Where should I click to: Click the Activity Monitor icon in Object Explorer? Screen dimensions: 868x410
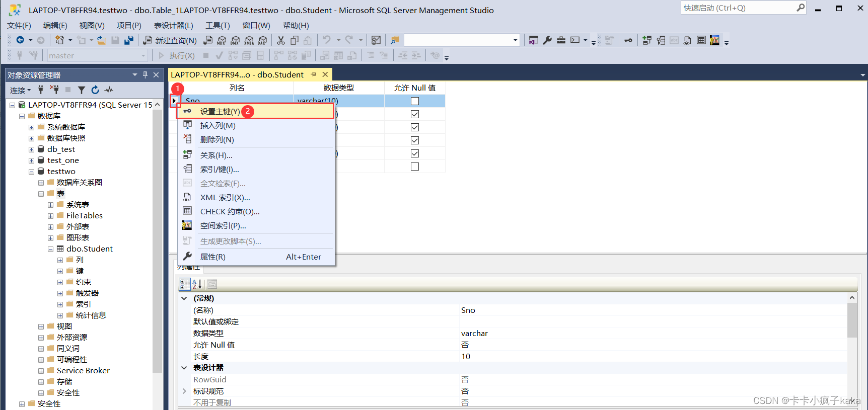point(109,90)
